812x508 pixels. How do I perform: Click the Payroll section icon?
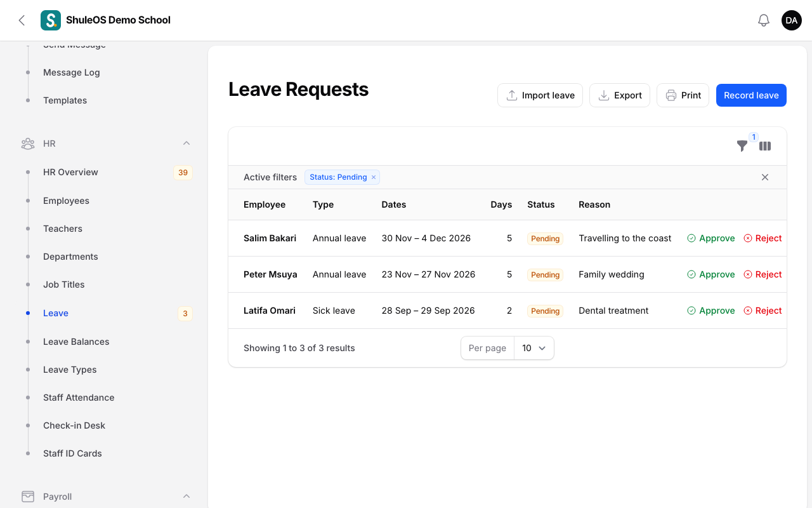28,497
